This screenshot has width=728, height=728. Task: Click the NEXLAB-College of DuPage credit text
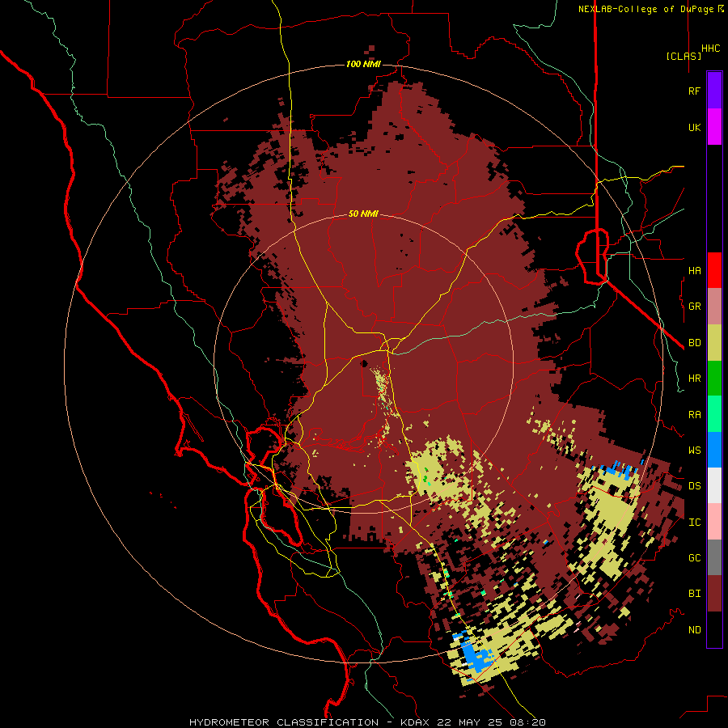pos(646,9)
